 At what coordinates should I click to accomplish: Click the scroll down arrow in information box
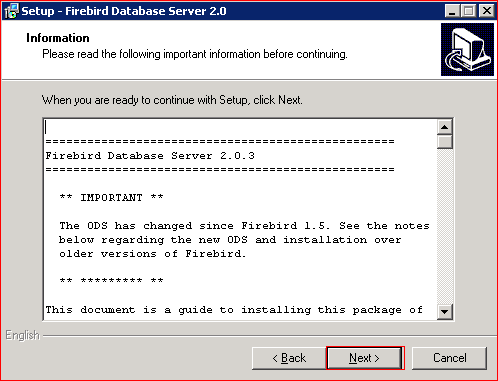445,312
